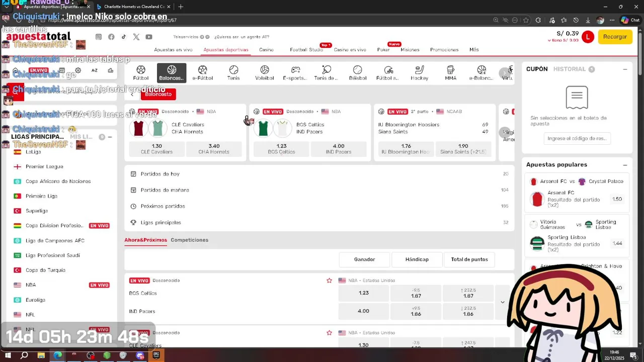This screenshot has width=644, height=362.
Task: Bet on CLE Cavaliers 1.30 odds card
Action: 156,149
